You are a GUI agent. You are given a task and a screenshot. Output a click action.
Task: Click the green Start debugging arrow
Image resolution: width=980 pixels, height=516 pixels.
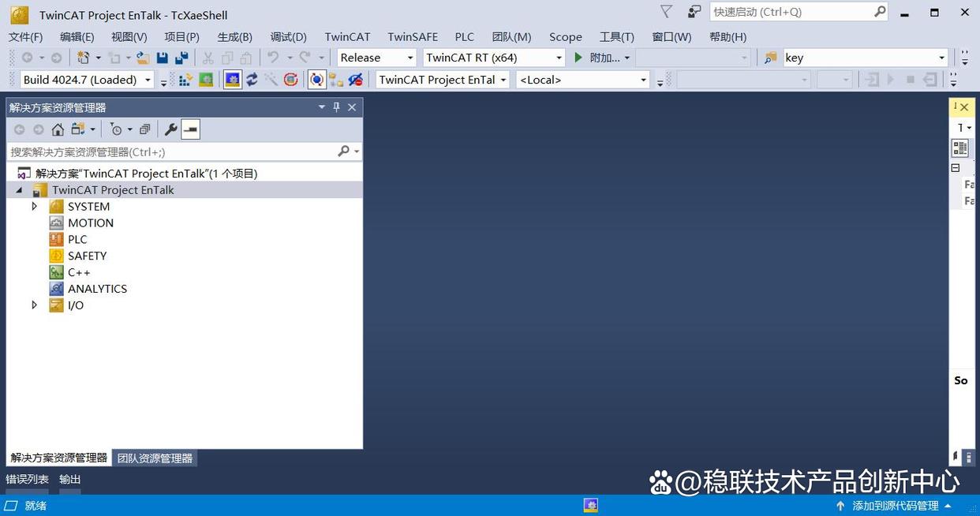tap(578, 58)
